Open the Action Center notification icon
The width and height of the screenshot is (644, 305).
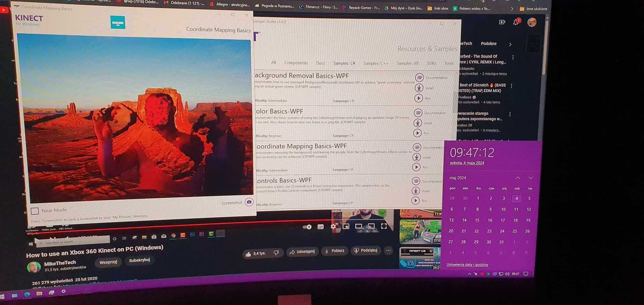[x=526, y=274]
